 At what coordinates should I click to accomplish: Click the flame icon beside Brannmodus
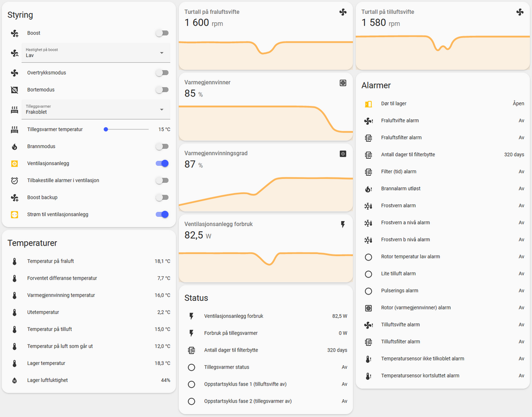(x=14, y=146)
